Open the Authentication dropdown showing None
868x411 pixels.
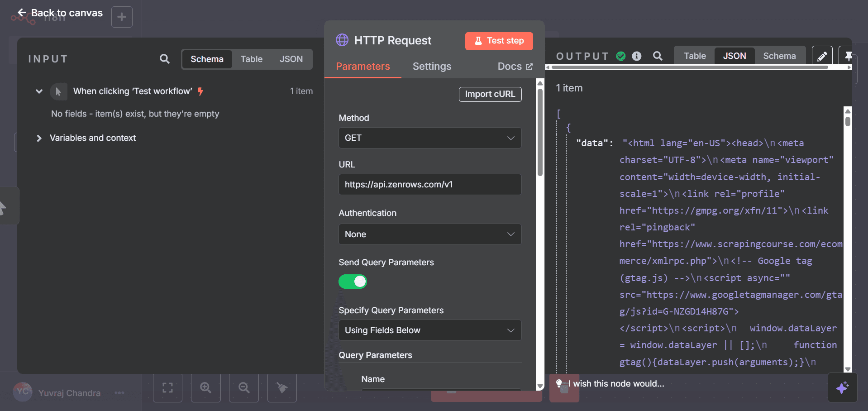(430, 234)
